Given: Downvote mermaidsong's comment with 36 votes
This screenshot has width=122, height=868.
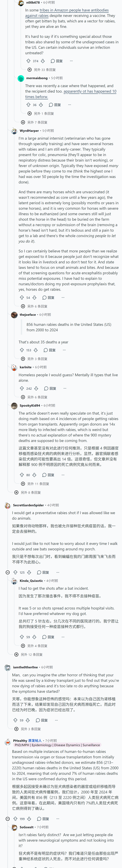Looking at the screenshot, I should (41, 105).
